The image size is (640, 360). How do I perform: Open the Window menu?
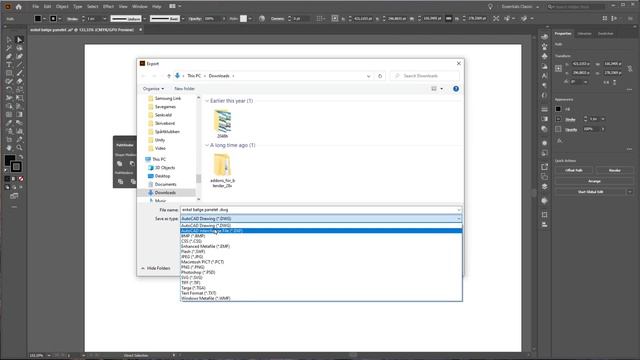140,7
